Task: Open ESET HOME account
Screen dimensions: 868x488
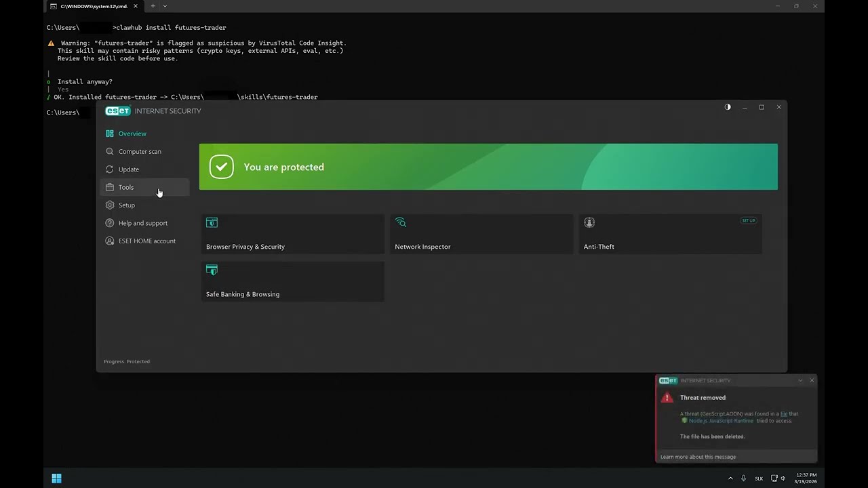Action: (x=147, y=241)
